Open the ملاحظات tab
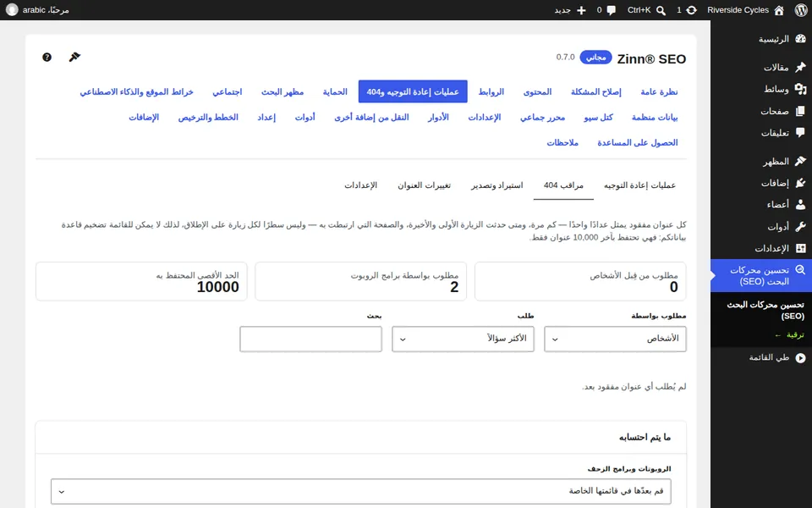 [562, 142]
